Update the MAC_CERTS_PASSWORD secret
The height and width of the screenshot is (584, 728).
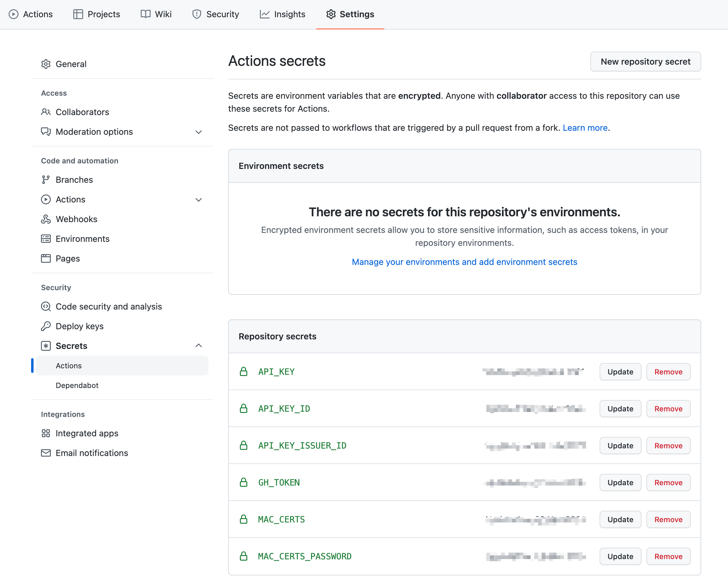pyautogui.click(x=620, y=556)
